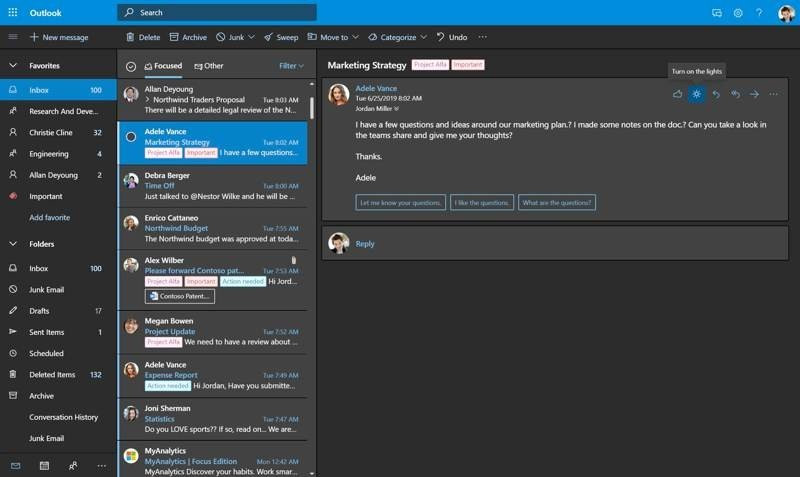The width and height of the screenshot is (800, 477).
Task: Select Inbox under Favorites
Action: [58, 90]
